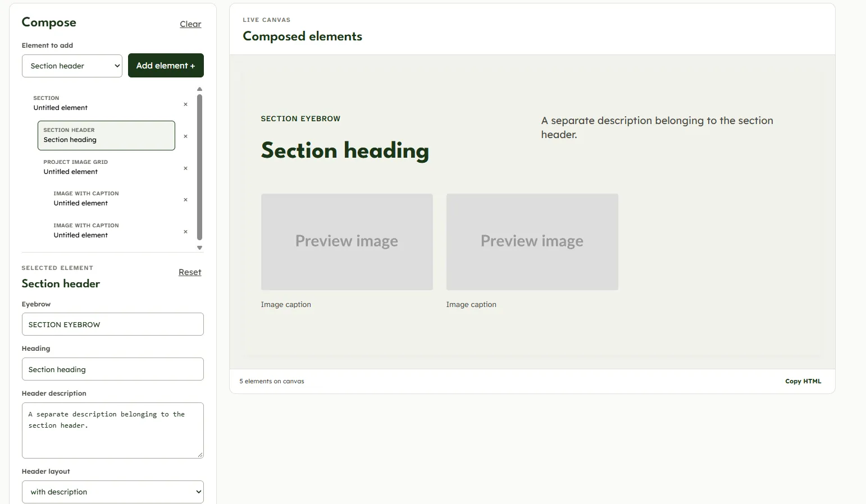Click the SECTION EYEBROW text on canvas
866x504 pixels.
pos(300,119)
